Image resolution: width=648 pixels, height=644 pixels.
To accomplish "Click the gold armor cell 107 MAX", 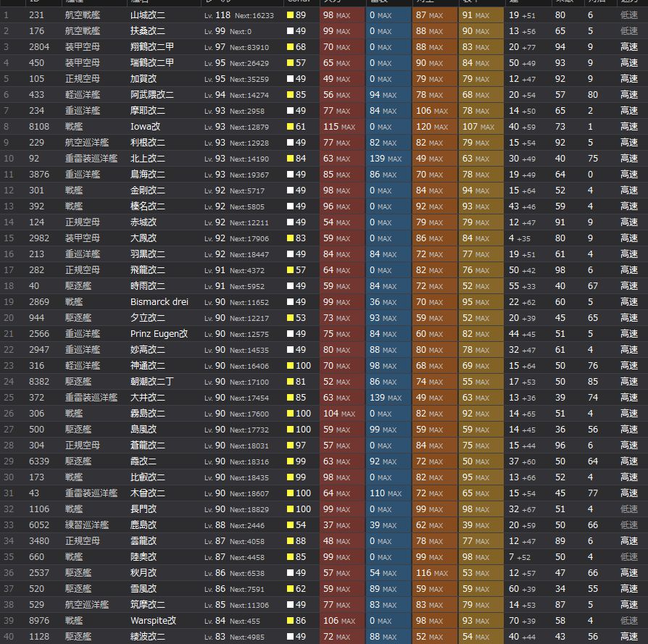I will (481, 127).
